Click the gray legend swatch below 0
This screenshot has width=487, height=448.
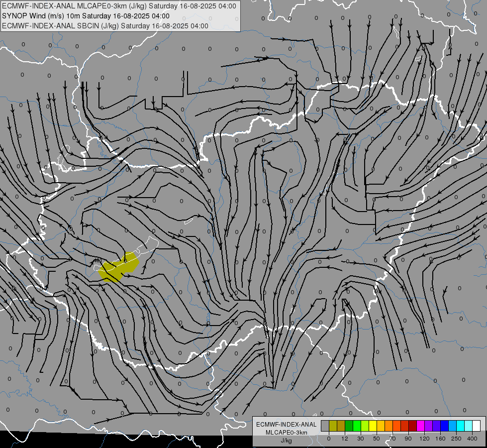click(325, 426)
